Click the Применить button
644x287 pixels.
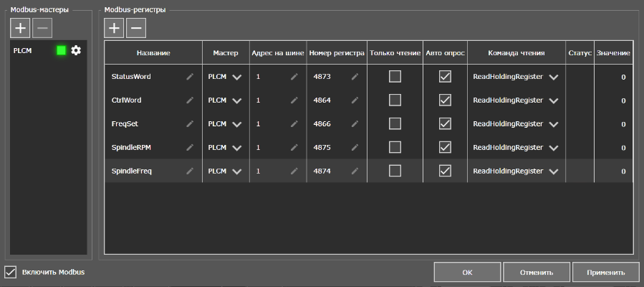coord(605,273)
